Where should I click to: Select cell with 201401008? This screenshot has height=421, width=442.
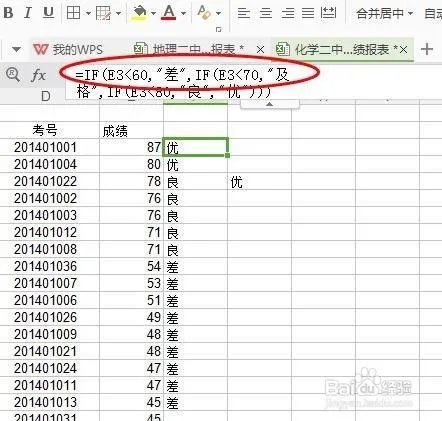pyautogui.click(x=50, y=249)
